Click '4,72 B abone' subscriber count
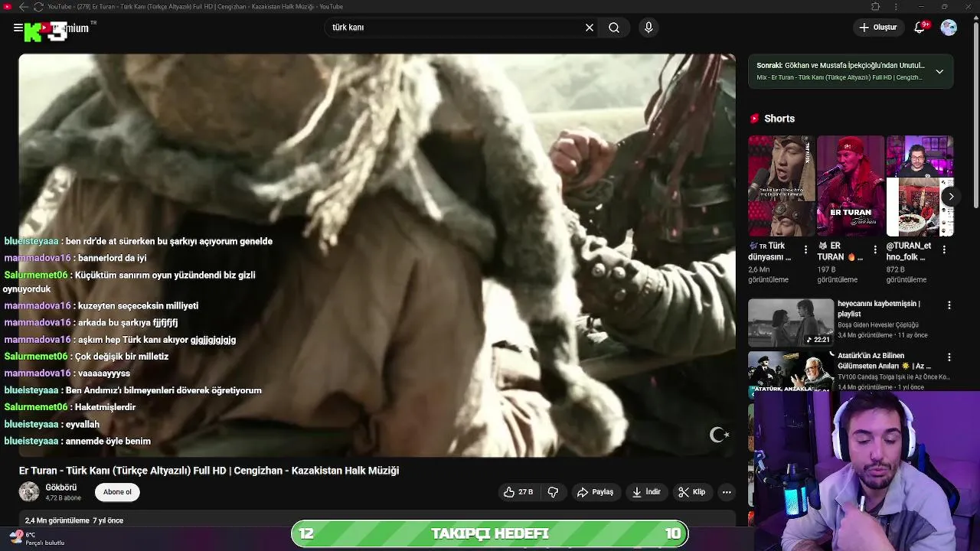Screen dimensions: 980x551 pyautogui.click(x=63, y=497)
